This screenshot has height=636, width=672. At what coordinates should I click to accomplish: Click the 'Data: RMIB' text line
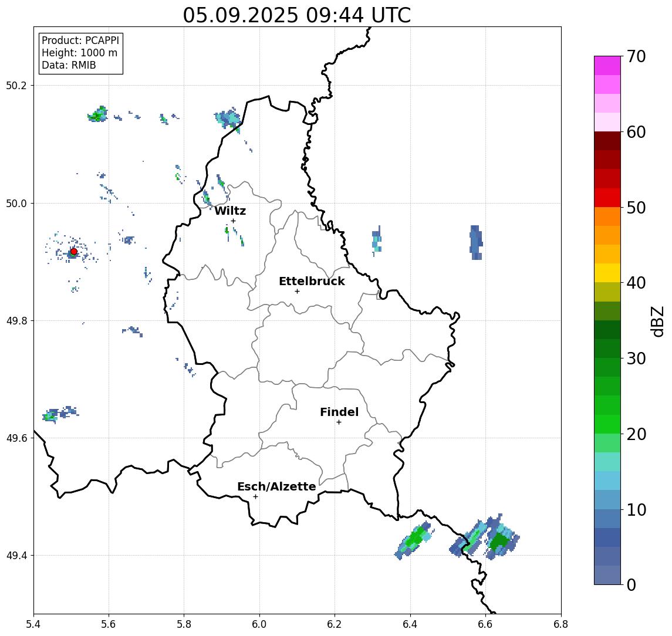(x=69, y=65)
